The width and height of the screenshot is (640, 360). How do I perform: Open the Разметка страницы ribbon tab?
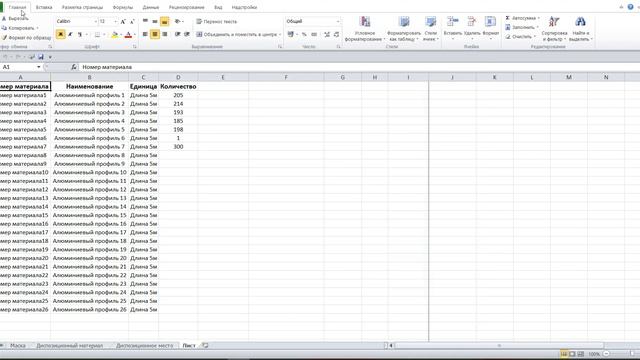point(82,7)
